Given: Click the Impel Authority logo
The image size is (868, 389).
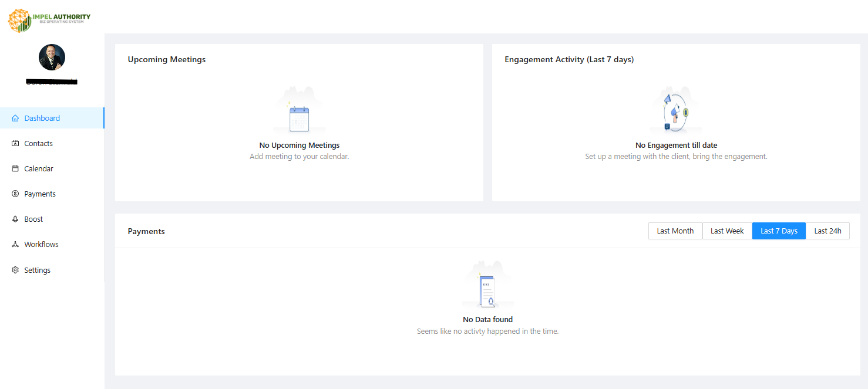Looking at the screenshot, I should pos(49,20).
